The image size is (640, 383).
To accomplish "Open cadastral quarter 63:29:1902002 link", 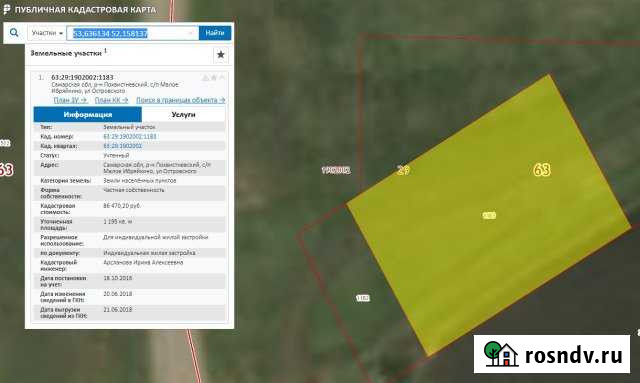I will (122, 146).
